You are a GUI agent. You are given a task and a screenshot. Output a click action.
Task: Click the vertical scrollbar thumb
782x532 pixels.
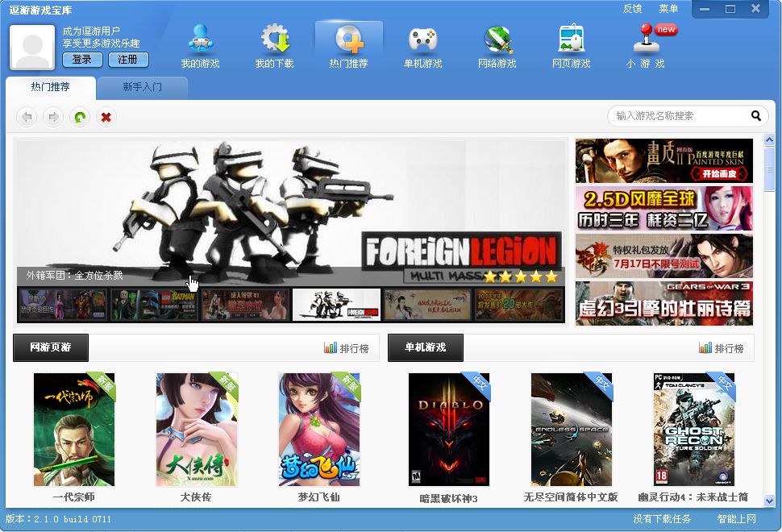coord(769,168)
